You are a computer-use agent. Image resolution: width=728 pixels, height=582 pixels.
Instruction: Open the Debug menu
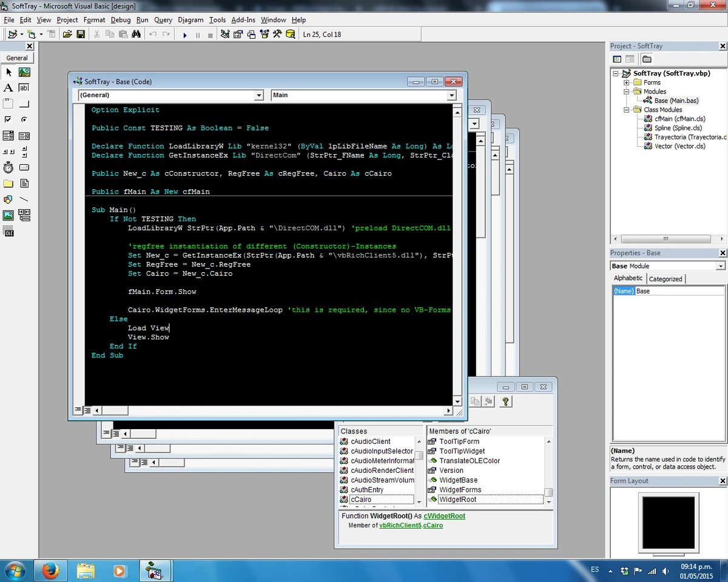click(120, 20)
